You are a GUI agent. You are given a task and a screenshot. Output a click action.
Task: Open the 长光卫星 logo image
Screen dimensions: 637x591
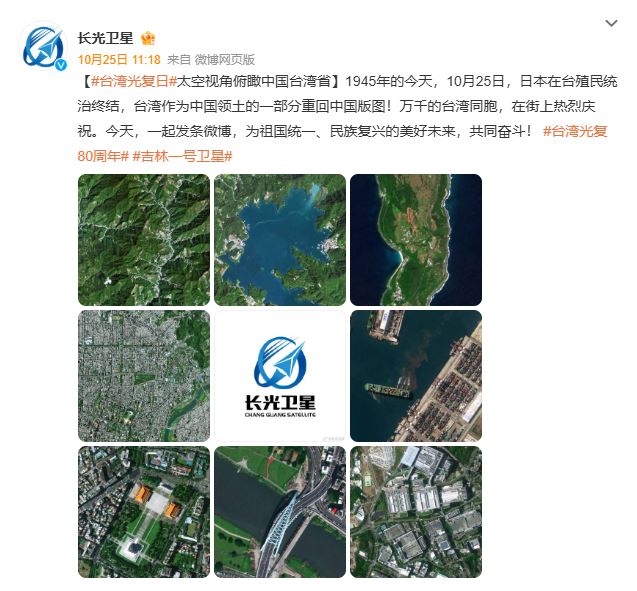point(280,376)
